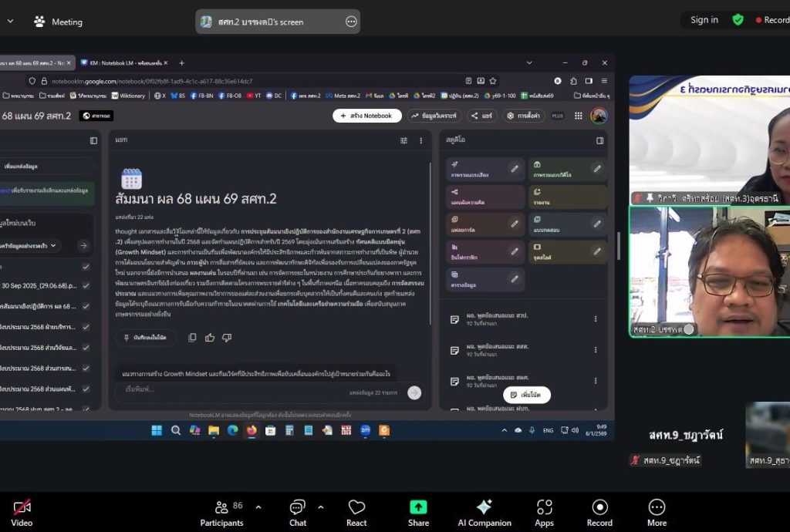This screenshot has width=790, height=532.
Task: Uncheck source "30 Sep 2025_(29.06.68).p..."
Action: pyautogui.click(x=86, y=285)
